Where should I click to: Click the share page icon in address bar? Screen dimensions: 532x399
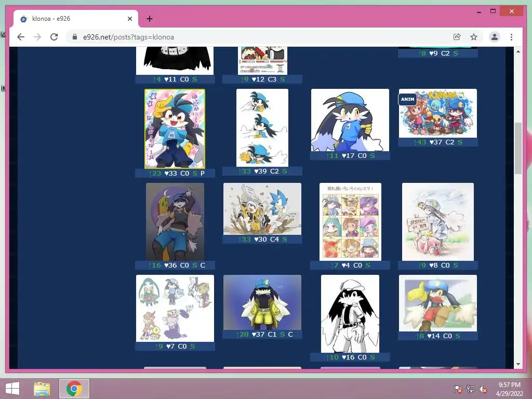(x=457, y=37)
